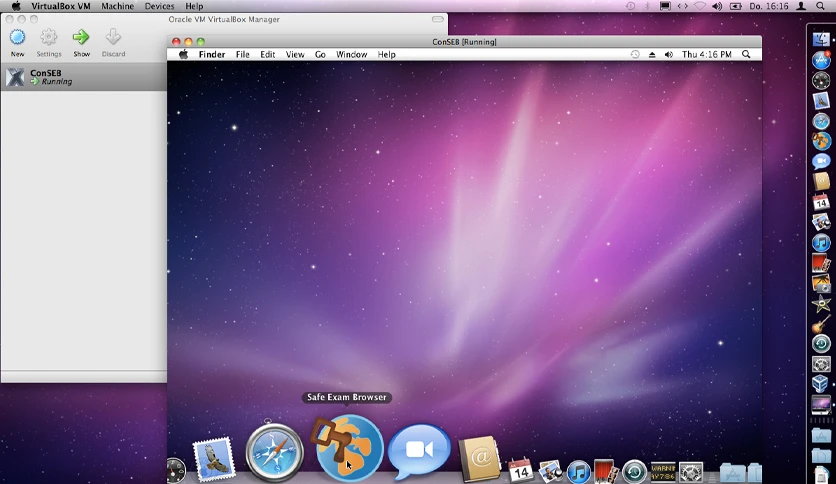This screenshot has width=836, height=484.
Task: Click host Wi-Fi status icon
Action: point(700,6)
